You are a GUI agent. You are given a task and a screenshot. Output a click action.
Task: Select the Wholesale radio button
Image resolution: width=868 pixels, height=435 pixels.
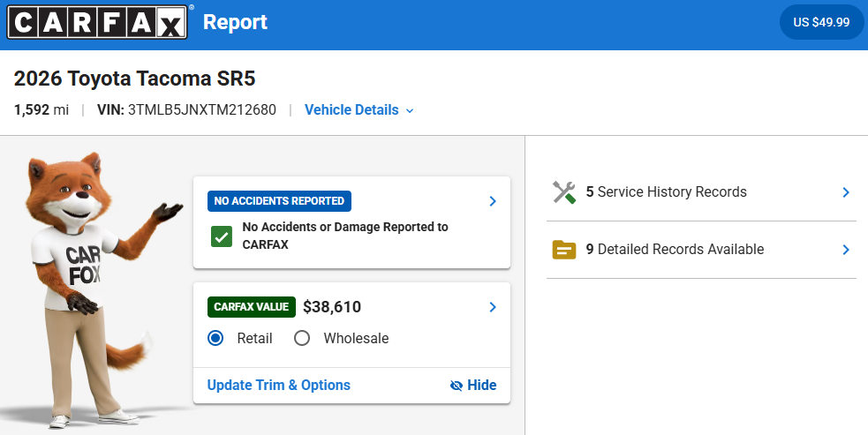[302, 338]
